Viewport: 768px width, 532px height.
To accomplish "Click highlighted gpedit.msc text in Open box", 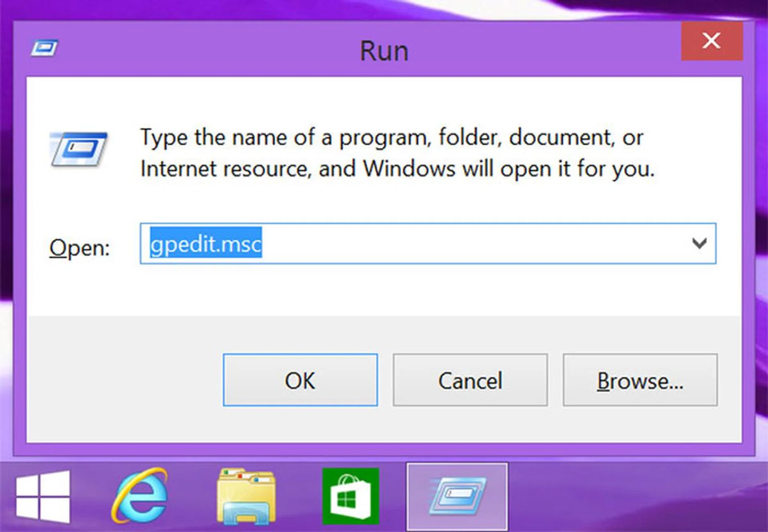I will click(206, 243).
